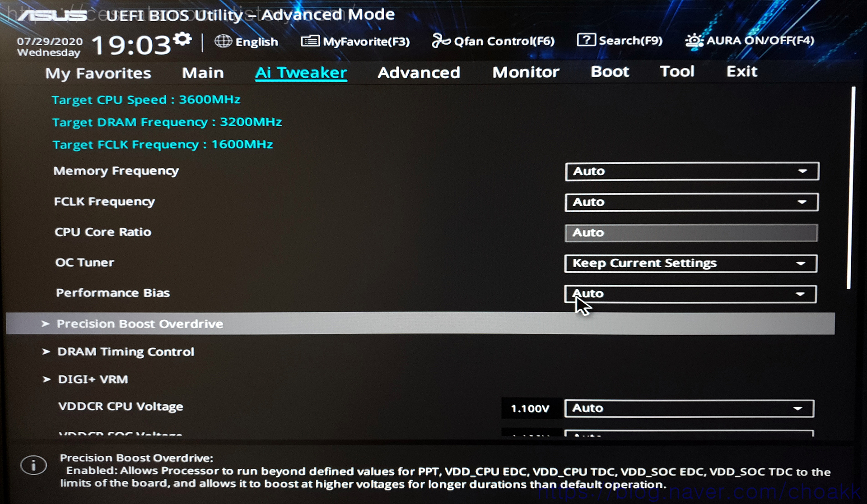Click the settings gear next to the clock
867x504 pixels.
click(x=182, y=39)
